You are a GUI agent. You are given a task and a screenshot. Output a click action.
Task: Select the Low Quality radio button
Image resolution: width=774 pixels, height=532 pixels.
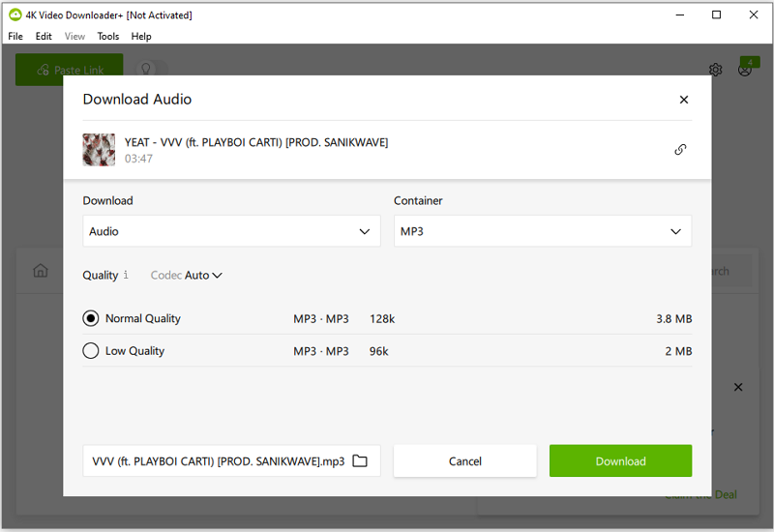click(x=90, y=351)
